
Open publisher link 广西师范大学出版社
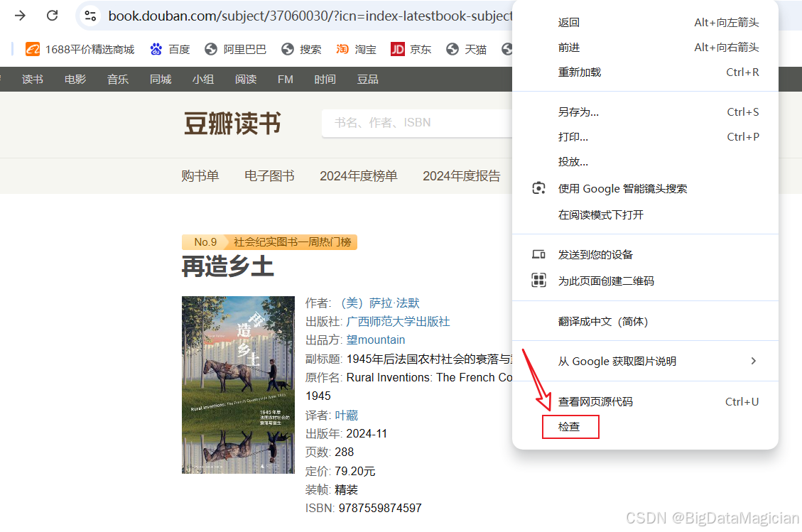point(398,321)
